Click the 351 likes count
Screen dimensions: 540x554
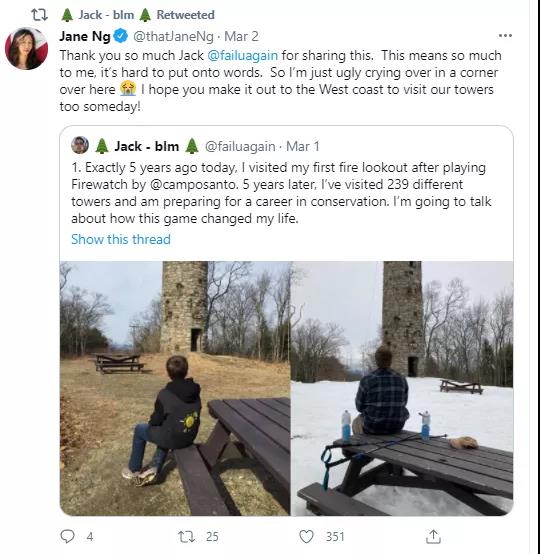pos(335,537)
